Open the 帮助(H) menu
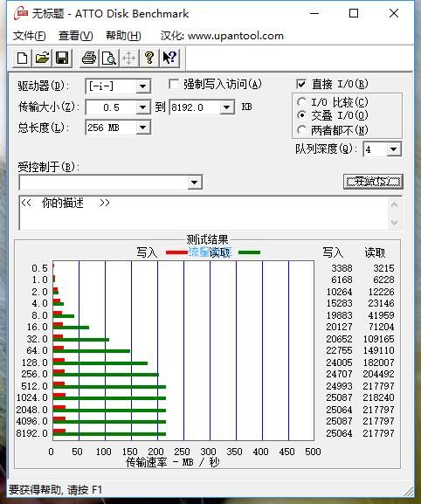421x504 pixels. [x=123, y=36]
